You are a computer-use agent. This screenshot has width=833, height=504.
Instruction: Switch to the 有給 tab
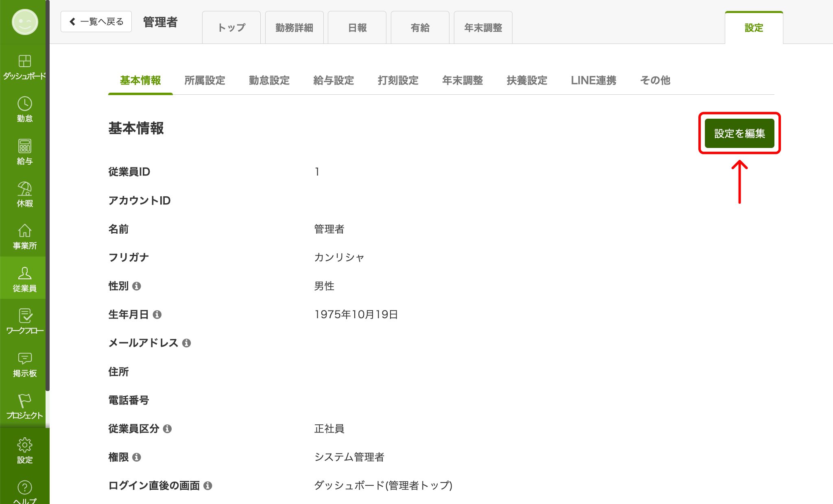420,28
